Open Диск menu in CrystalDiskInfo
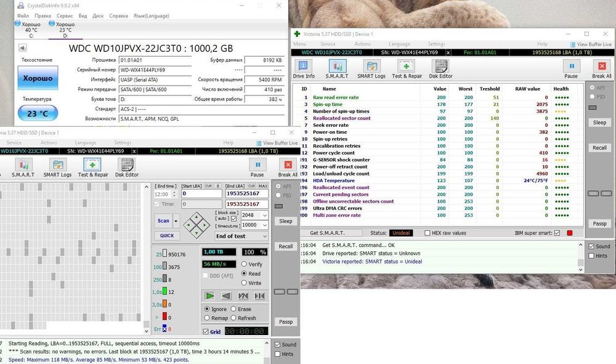This screenshot has width=616, height=364. 98,16
